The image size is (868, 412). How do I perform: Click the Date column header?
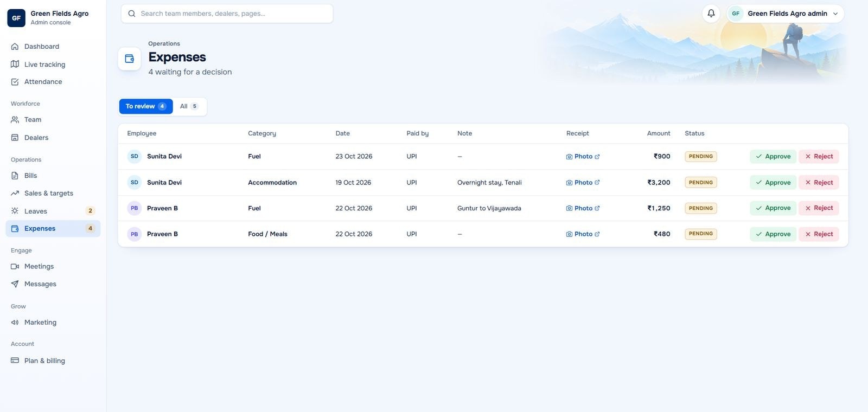[x=342, y=133]
